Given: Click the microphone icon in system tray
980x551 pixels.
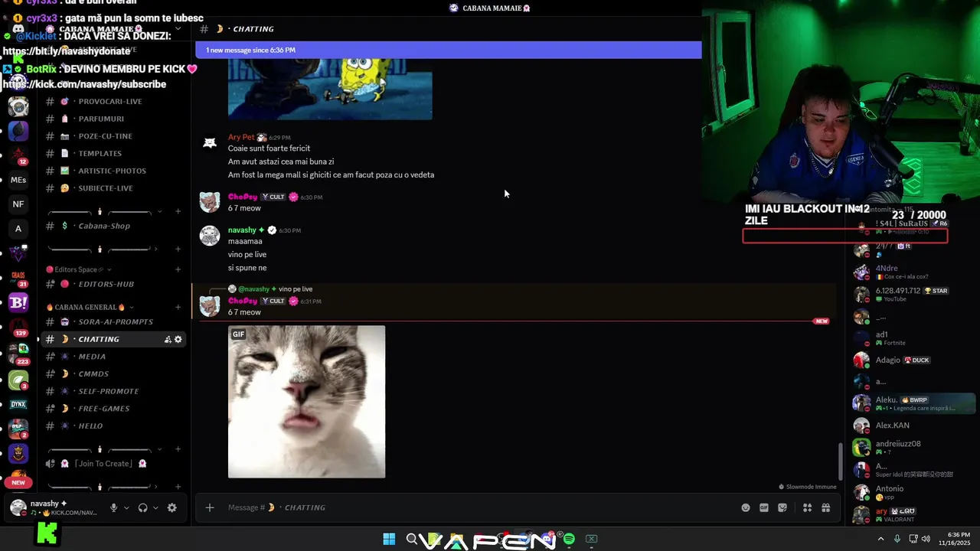Looking at the screenshot, I should pos(897,539).
